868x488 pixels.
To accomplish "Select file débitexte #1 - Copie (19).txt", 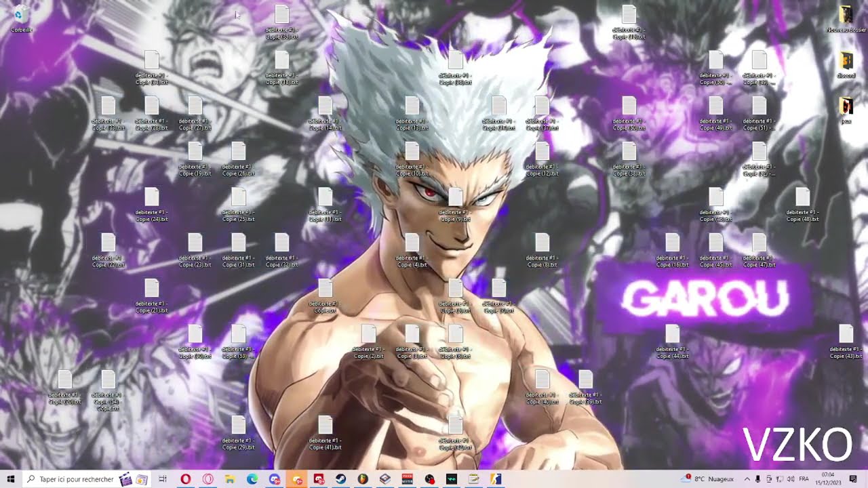I will click(195, 159).
